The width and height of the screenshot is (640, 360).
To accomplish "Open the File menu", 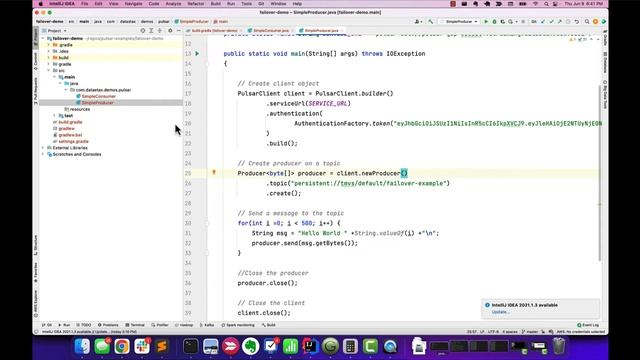I will pos(84,4).
